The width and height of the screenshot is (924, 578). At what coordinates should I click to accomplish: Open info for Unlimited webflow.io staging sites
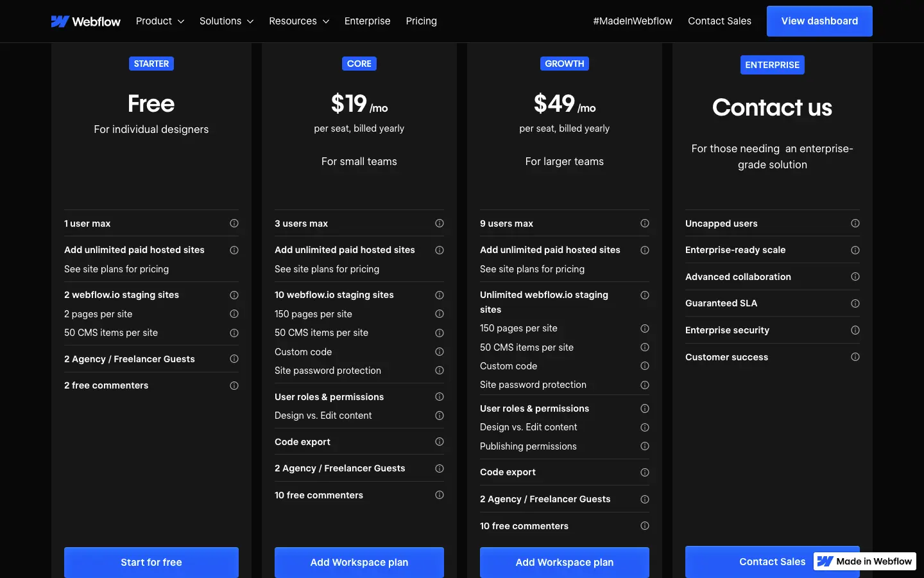point(645,295)
